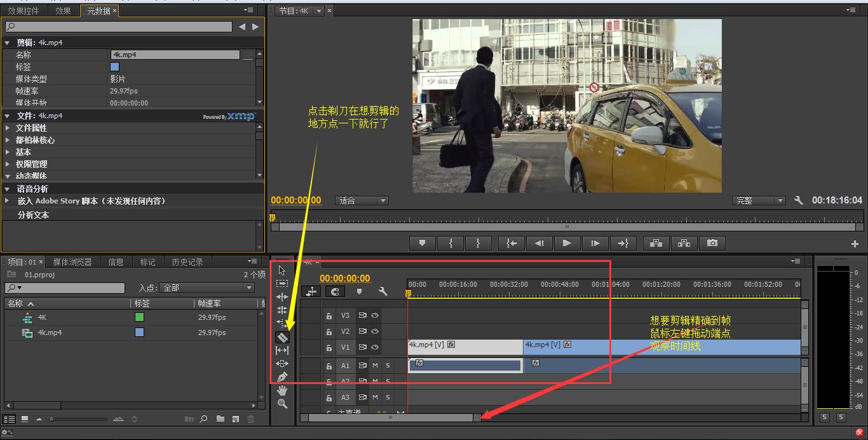Toggle V1 track visibility eye

[x=375, y=347]
